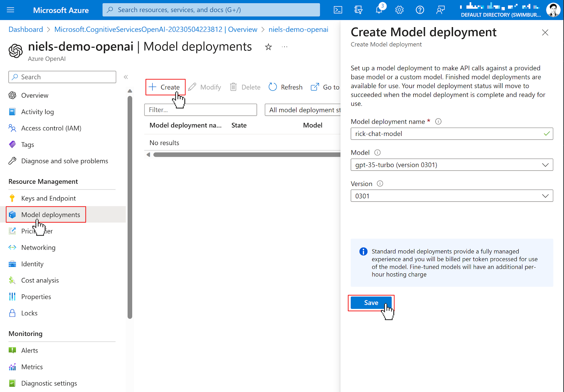Click the Go to external link button
564x392 pixels.
click(x=325, y=87)
